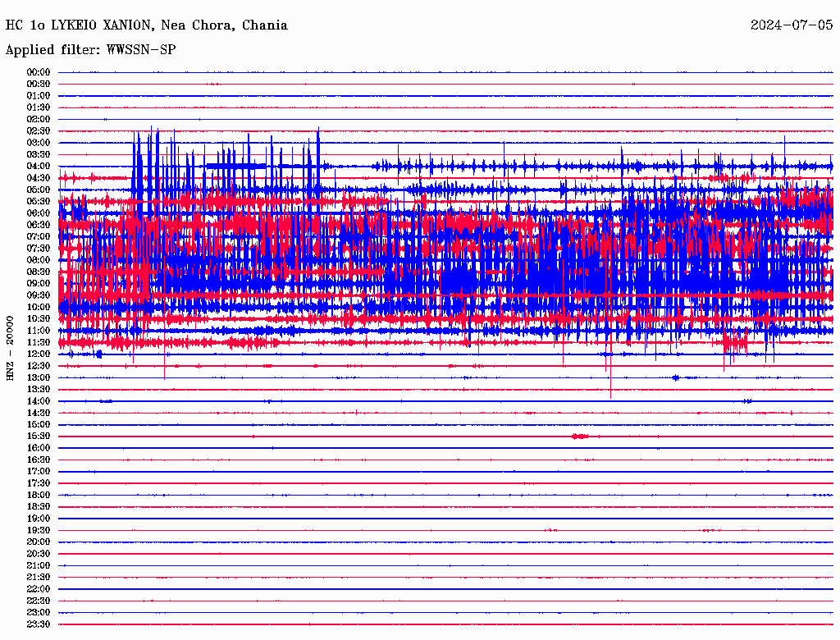The width and height of the screenshot is (840, 640).
Task: Click the 04:00 time row label
Action: [39, 167]
